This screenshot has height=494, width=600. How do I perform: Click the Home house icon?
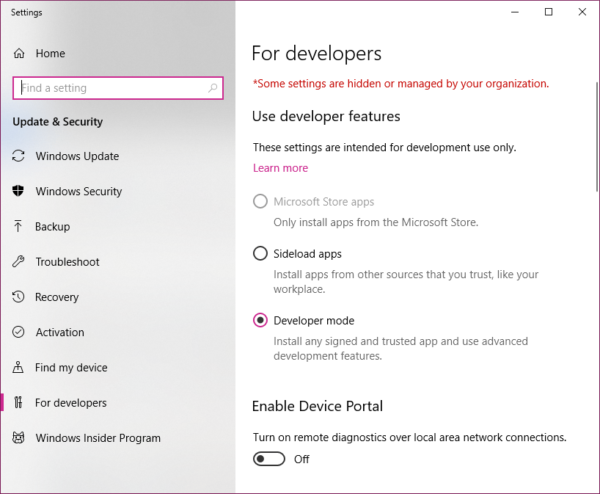coord(19,53)
